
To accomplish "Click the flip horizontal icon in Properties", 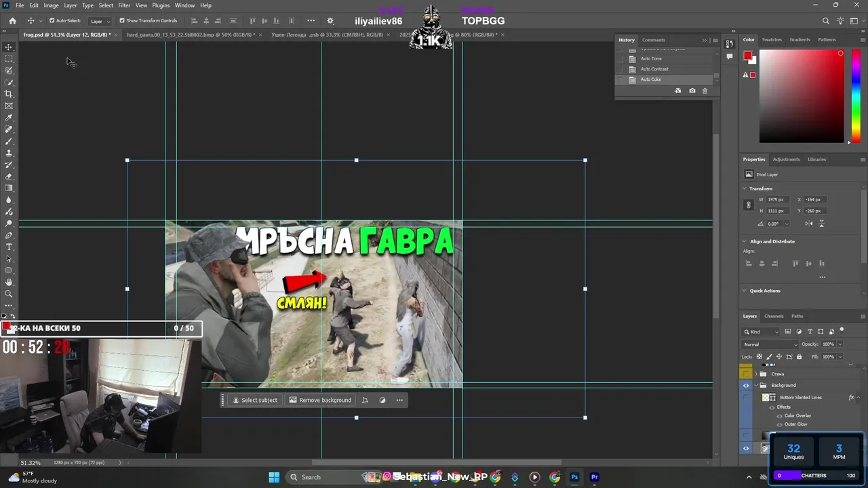I will 809,224.
